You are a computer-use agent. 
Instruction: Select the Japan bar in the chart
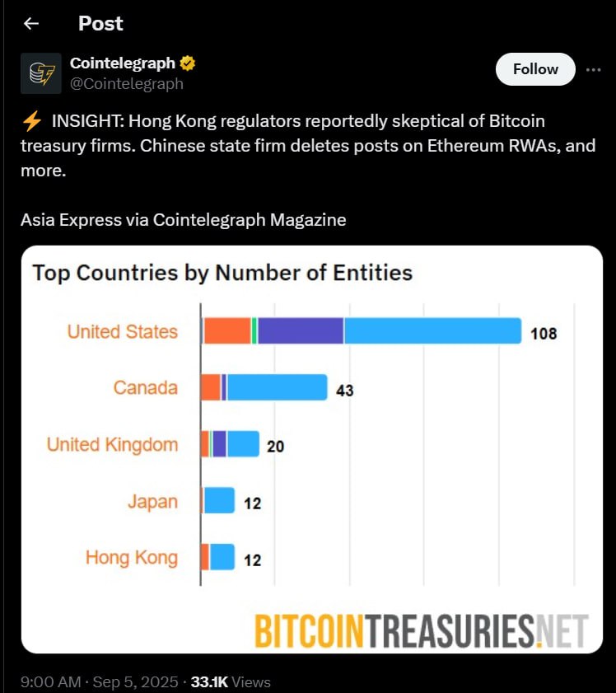point(218,500)
